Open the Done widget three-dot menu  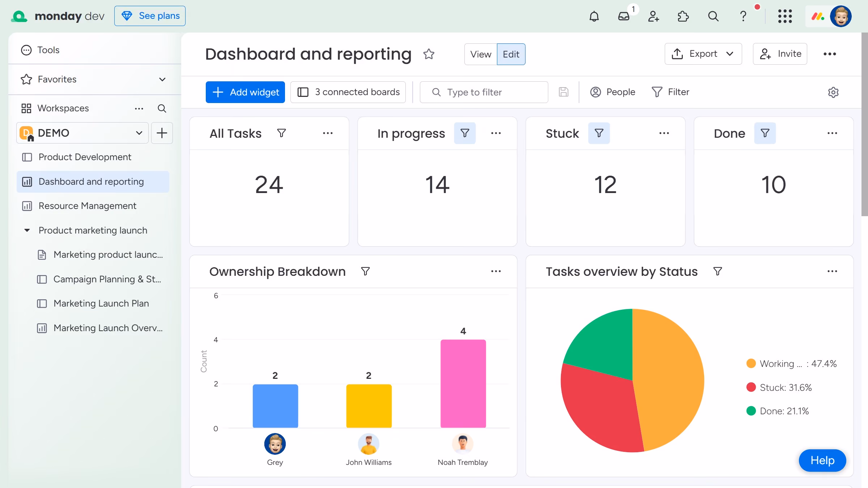832,133
